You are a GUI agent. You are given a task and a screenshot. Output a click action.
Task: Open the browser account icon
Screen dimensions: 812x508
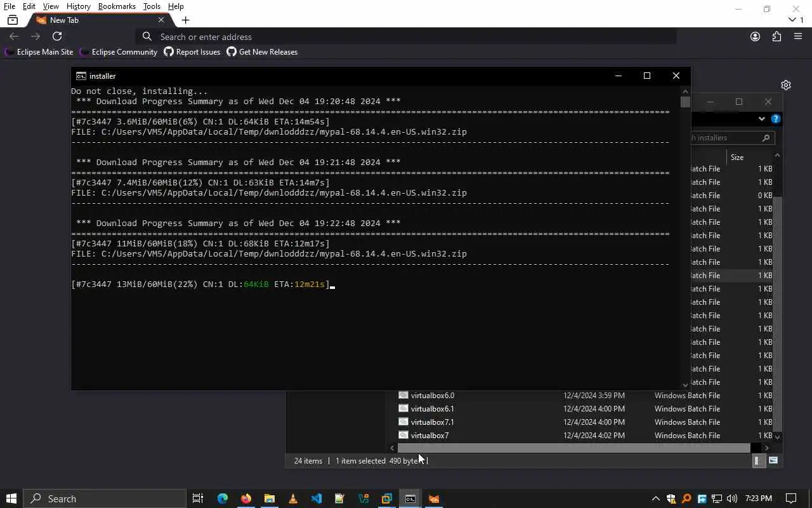pyautogui.click(x=755, y=37)
